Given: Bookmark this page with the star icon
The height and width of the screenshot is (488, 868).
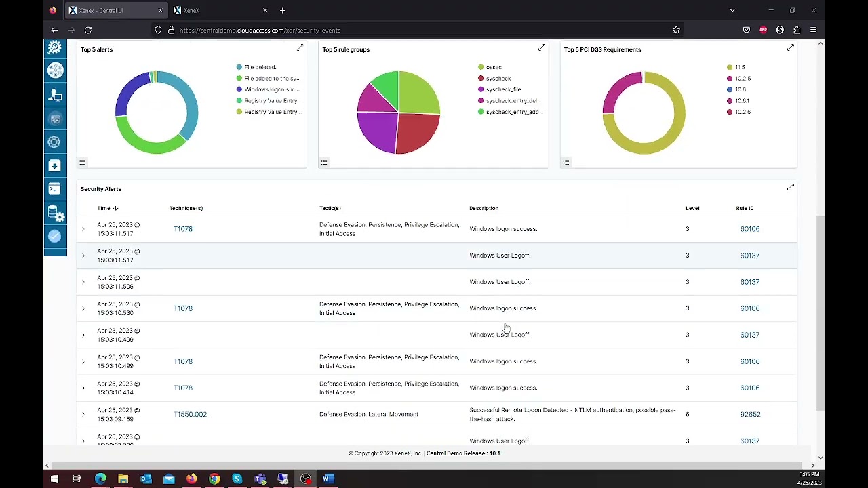Looking at the screenshot, I should pos(676,30).
